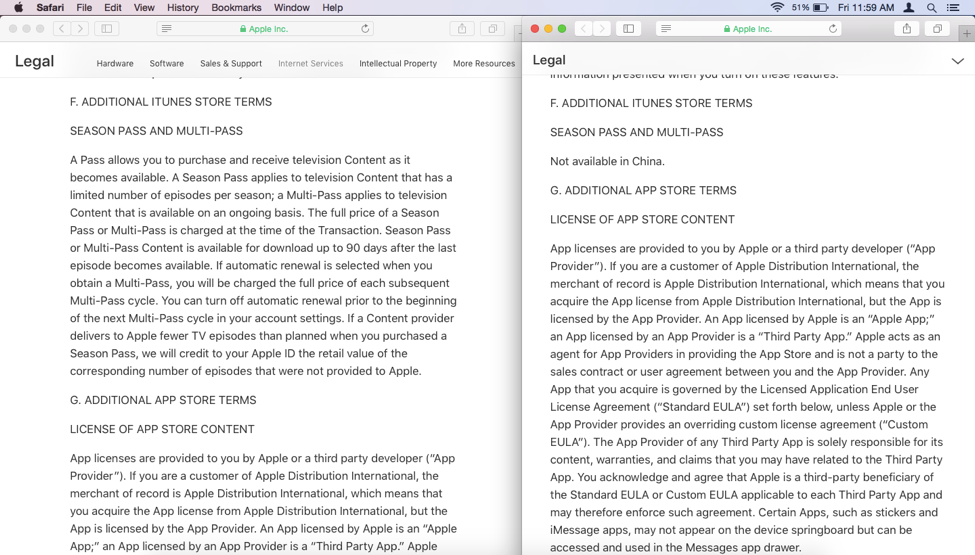
Task: Open the Internet Services tab
Action: click(x=310, y=63)
